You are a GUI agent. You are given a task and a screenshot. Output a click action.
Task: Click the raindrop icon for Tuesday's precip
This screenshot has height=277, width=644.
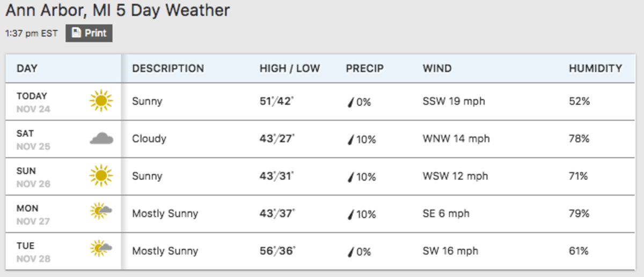tap(350, 252)
